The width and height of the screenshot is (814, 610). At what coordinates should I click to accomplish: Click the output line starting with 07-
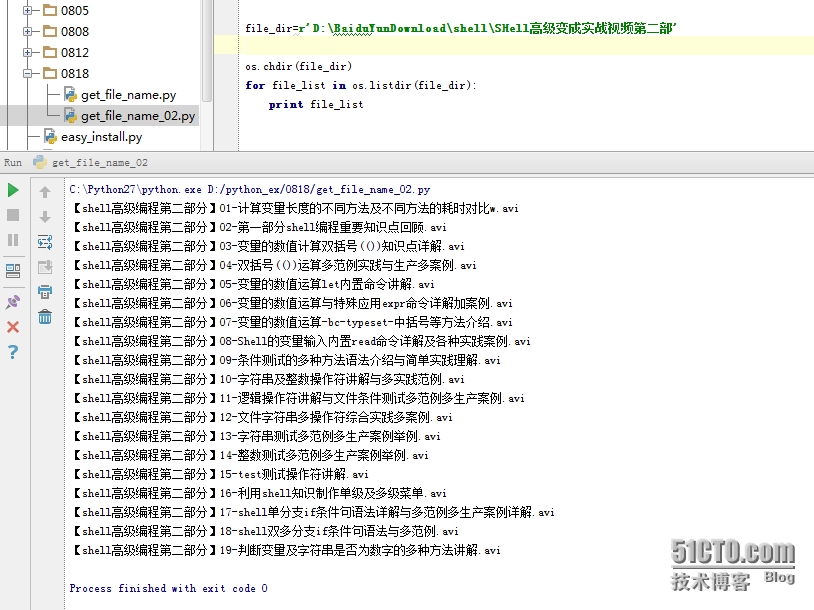pos(291,322)
